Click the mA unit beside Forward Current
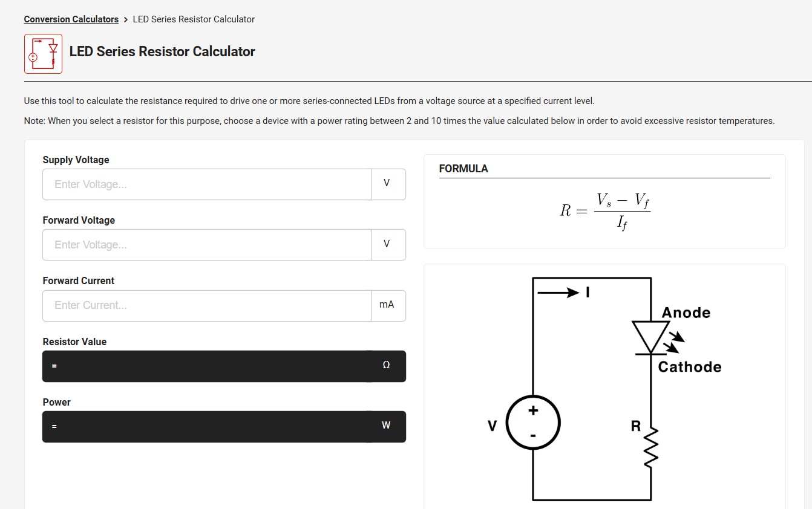 (388, 305)
